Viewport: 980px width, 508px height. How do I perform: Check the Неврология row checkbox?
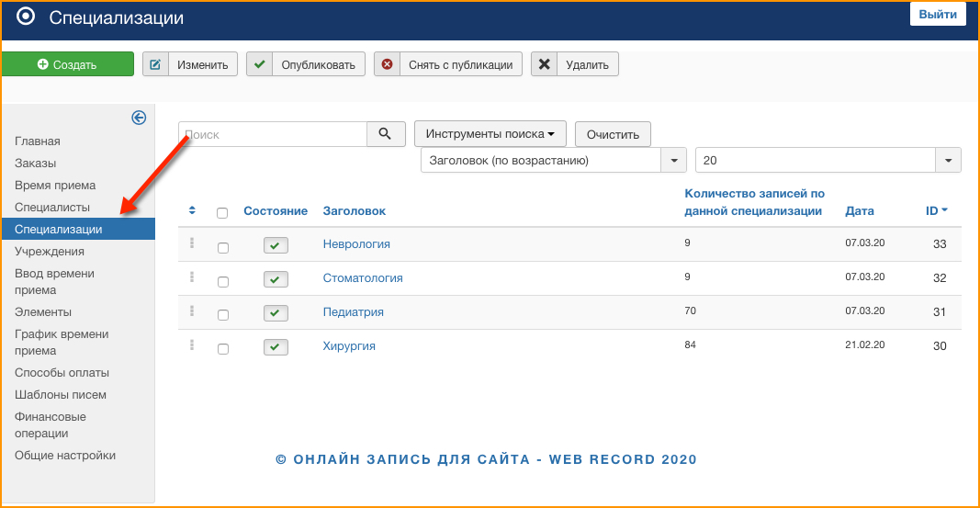pos(223,248)
